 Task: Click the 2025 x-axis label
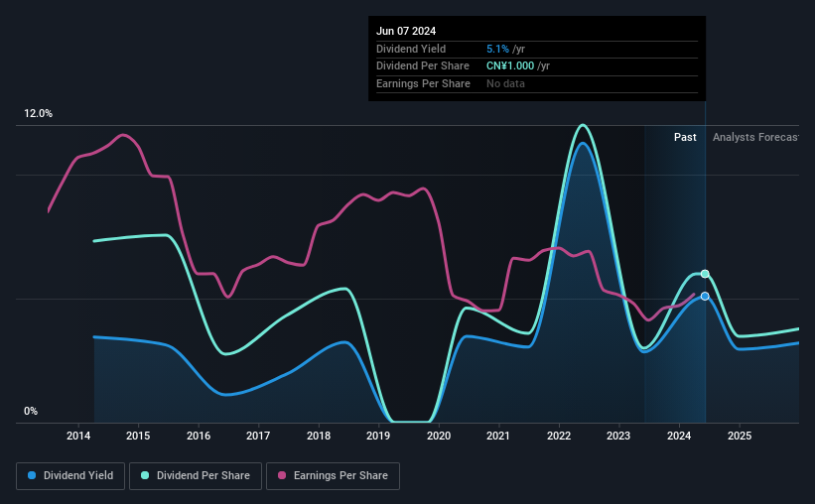[740, 436]
